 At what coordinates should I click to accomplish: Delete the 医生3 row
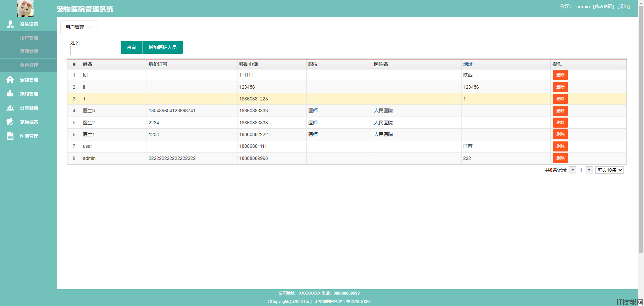560,111
